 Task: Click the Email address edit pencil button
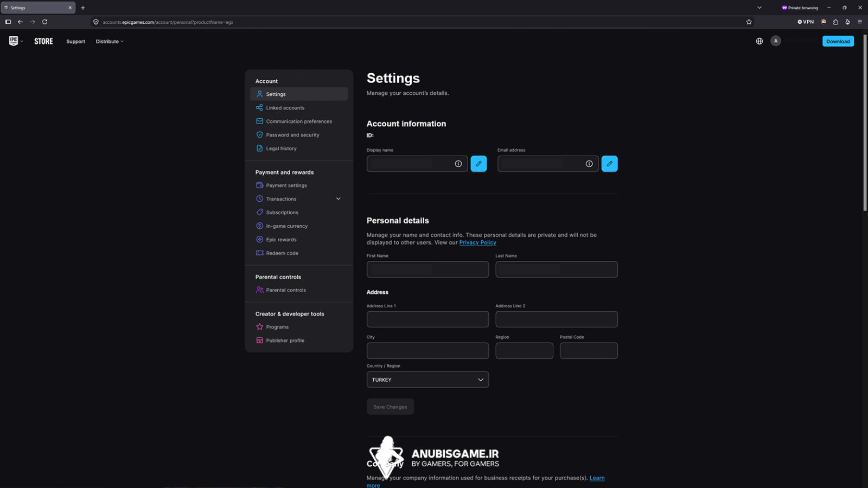[610, 164]
